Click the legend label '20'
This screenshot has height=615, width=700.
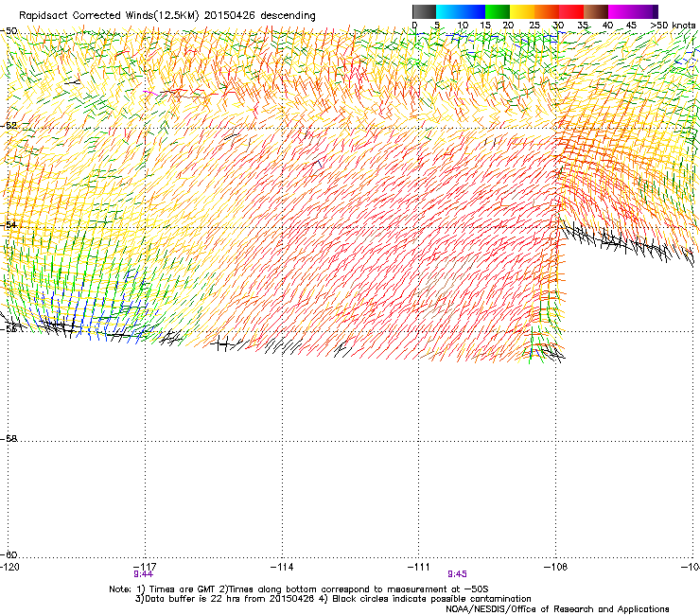click(508, 26)
